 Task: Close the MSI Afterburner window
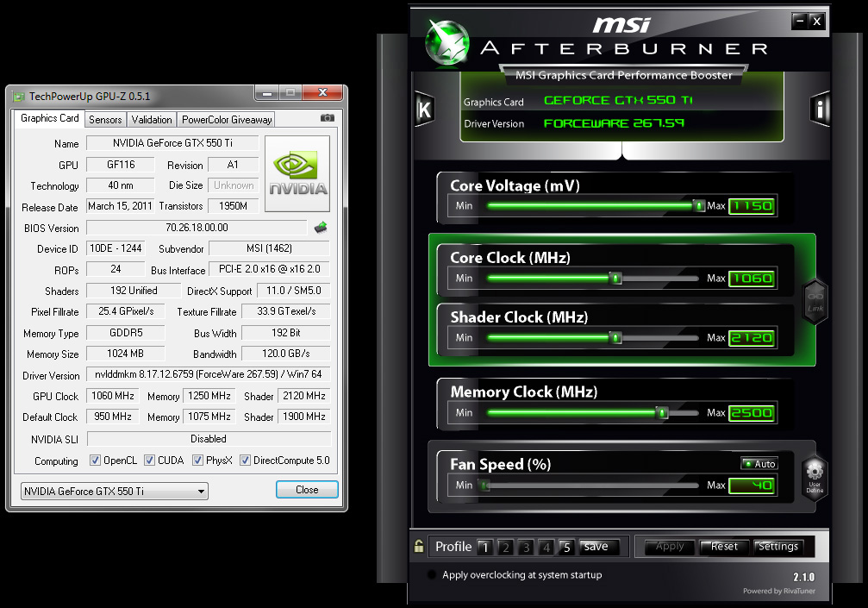pos(816,21)
